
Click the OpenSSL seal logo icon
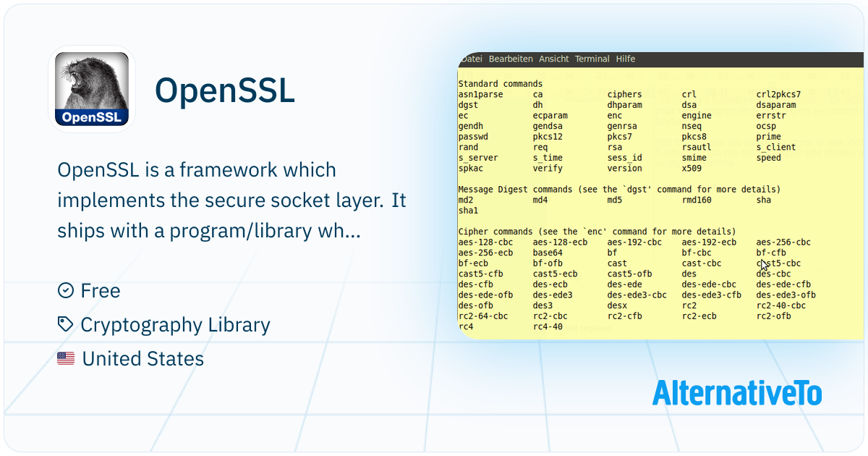point(92,89)
